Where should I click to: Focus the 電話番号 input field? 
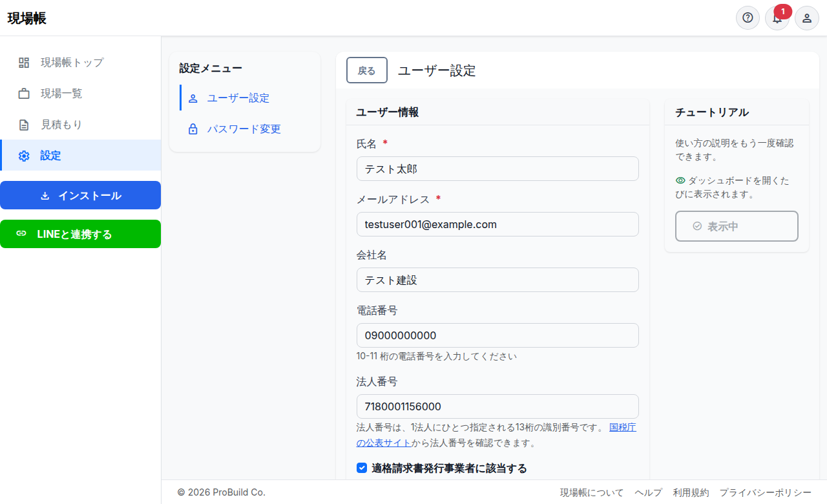[497, 335]
